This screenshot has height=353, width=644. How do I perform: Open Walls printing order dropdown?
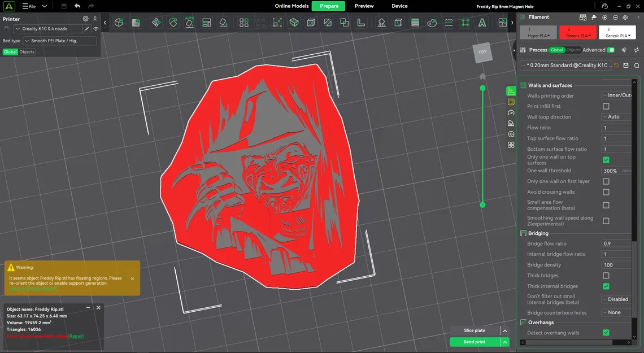pos(616,95)
